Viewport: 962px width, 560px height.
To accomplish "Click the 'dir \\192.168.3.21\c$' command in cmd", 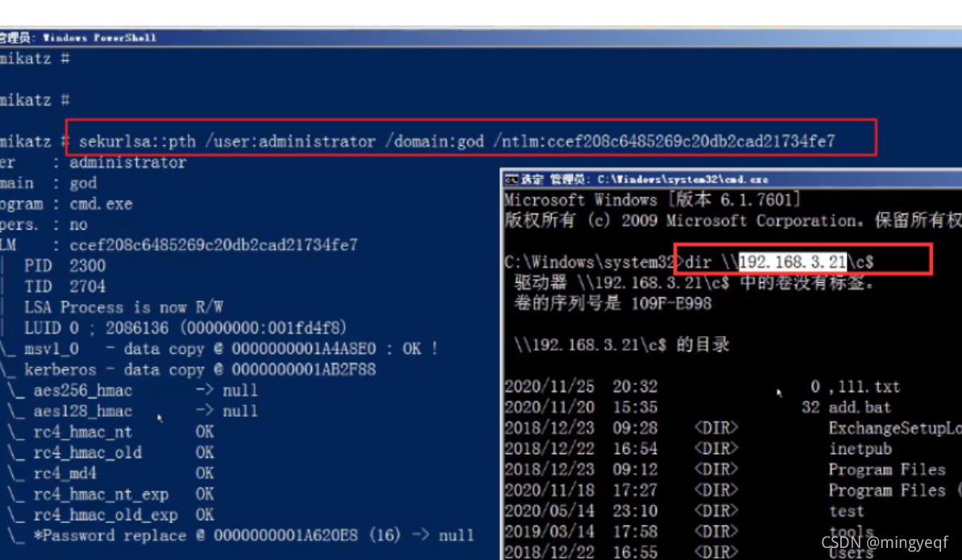I will click(x=779, y=262).
